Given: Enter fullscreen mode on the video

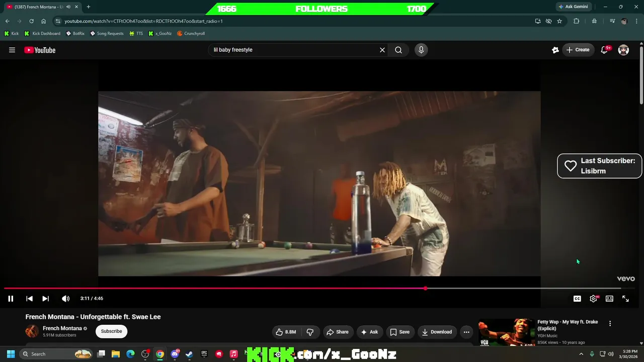Looking at the screenshot, I should (625, 299).
